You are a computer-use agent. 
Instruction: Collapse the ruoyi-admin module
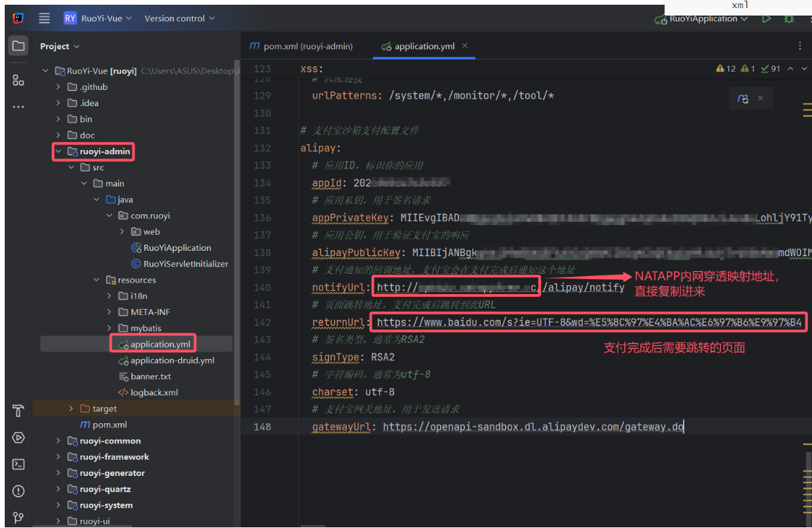(59, 151)
